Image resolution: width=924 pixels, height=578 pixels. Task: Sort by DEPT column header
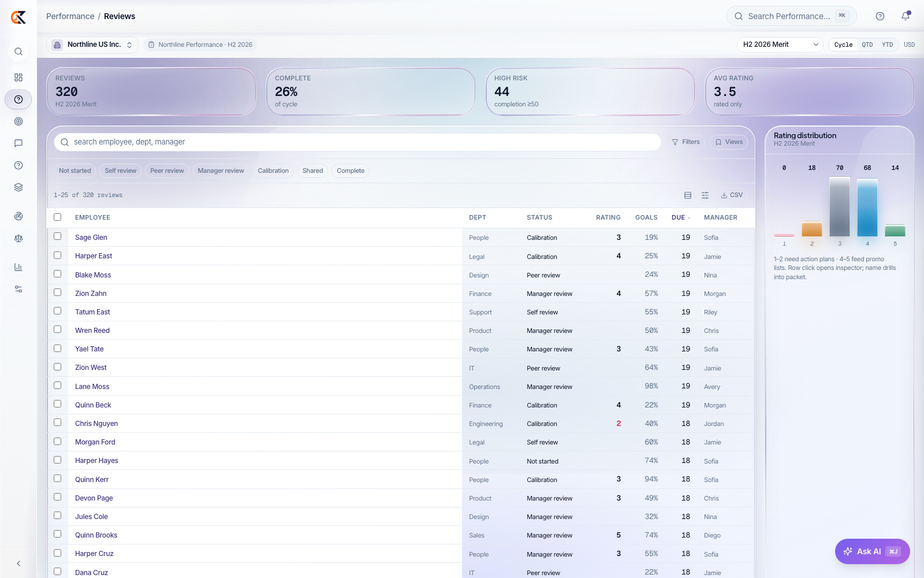point(478,218)
